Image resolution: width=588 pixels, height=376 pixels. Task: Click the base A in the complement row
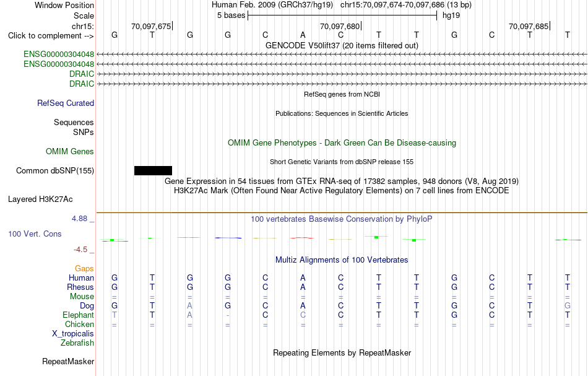click(x=303, y=35)
